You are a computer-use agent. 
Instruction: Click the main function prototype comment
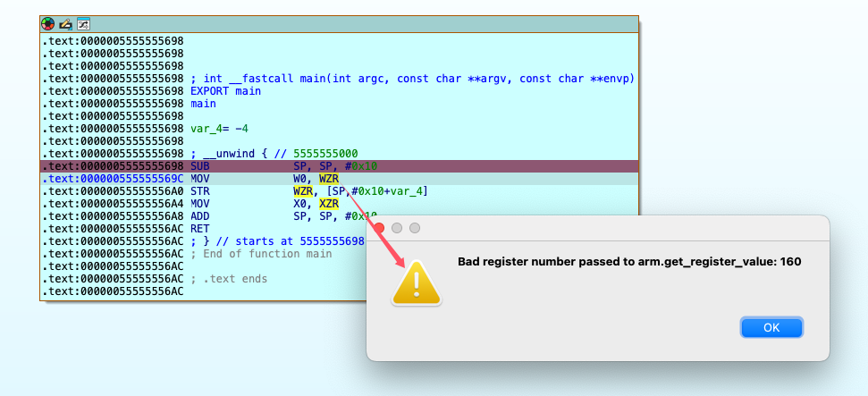411,79
